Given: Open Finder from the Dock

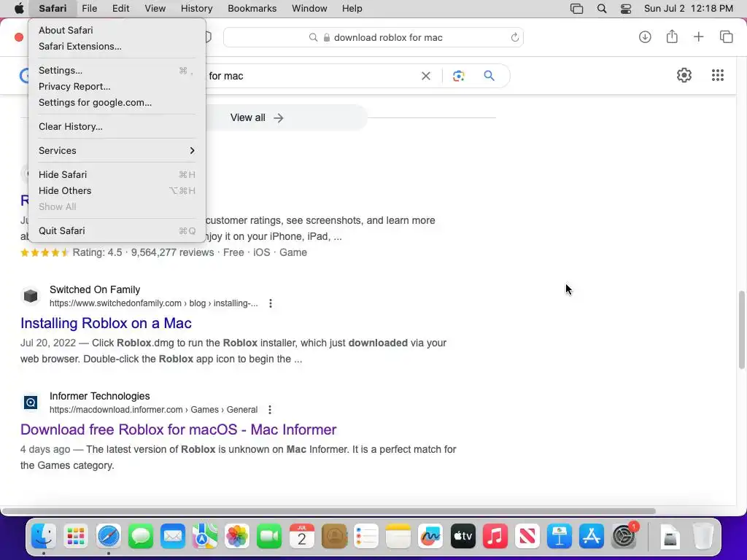Looking at the screenshot, I should (x=43, y=536).
